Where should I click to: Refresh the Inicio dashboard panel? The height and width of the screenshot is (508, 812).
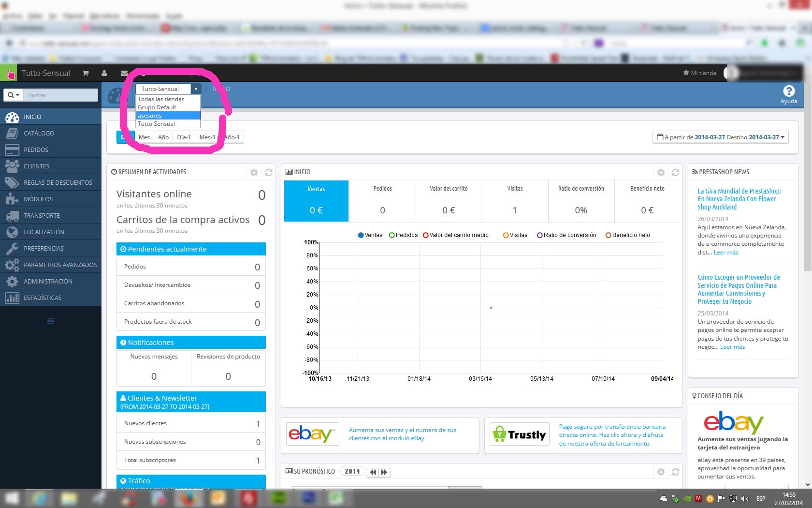pyautogui.click(x=675, y=172)
